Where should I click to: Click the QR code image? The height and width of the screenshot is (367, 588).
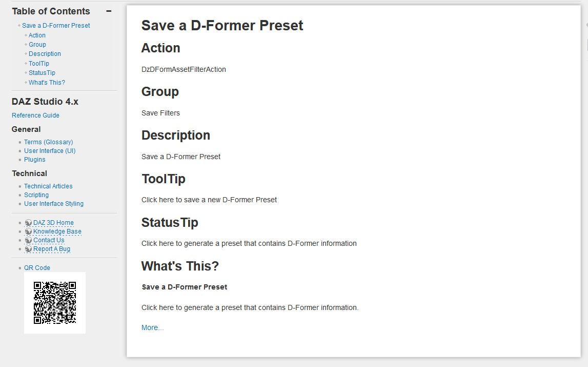[55, 303]
